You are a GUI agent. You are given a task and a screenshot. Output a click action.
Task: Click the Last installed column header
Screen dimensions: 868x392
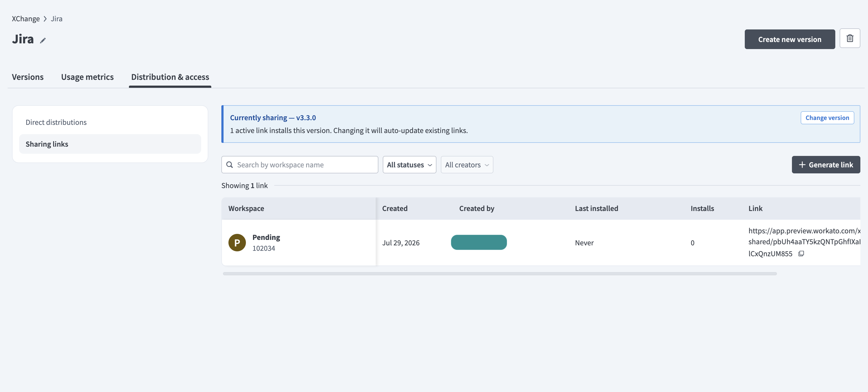coord(596,208)
